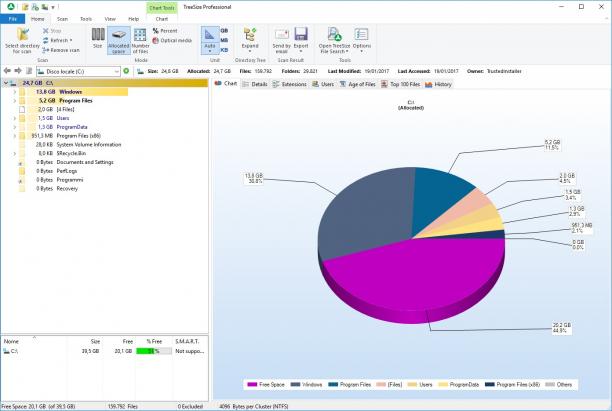Click the TreeSize application logo icon
This screenshot has height=411, width=612.
(x=11, y=7)
